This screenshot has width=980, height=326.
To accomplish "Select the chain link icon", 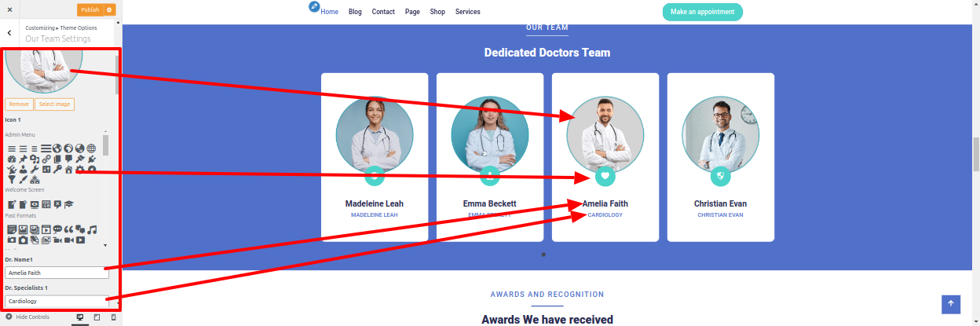I will pos(46,159).
